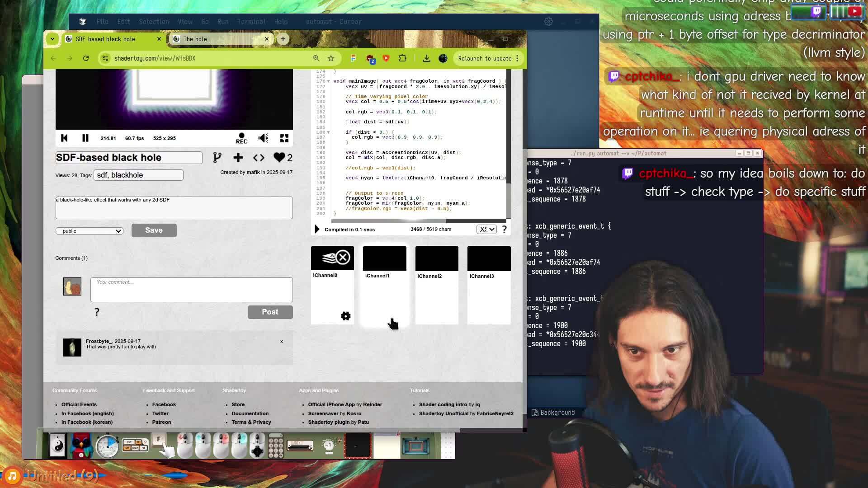Click the fork shader icon
The image size is (868, 488).
[217, 157]
